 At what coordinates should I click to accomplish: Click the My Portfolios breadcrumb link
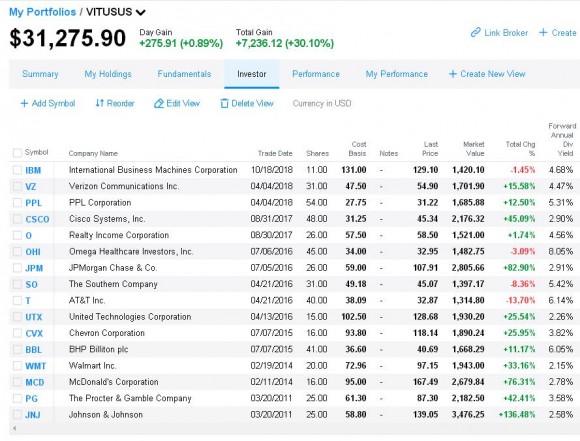43,12
